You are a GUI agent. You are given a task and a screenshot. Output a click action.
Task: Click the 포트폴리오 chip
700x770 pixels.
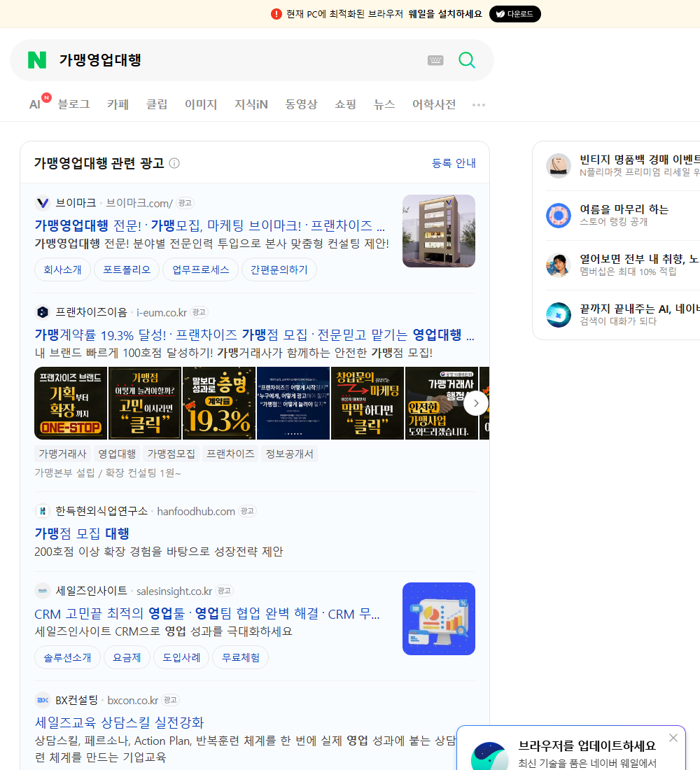(127, 269)
